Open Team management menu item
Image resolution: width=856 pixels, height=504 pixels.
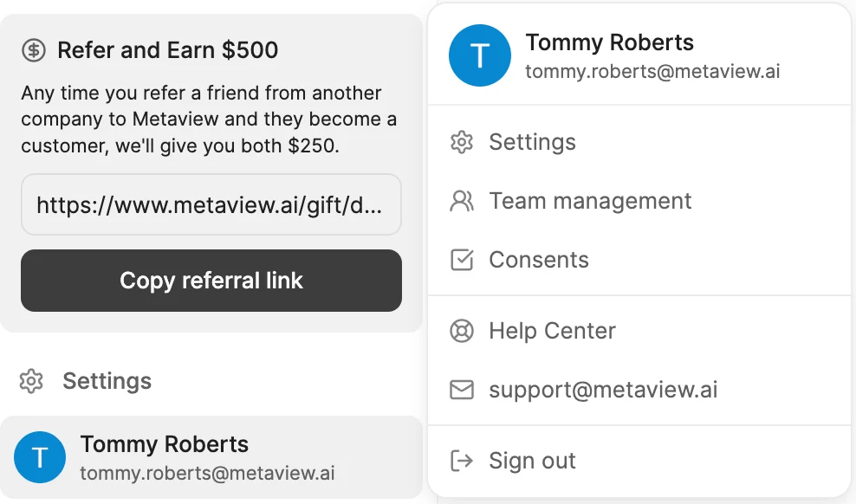[639, 201]
